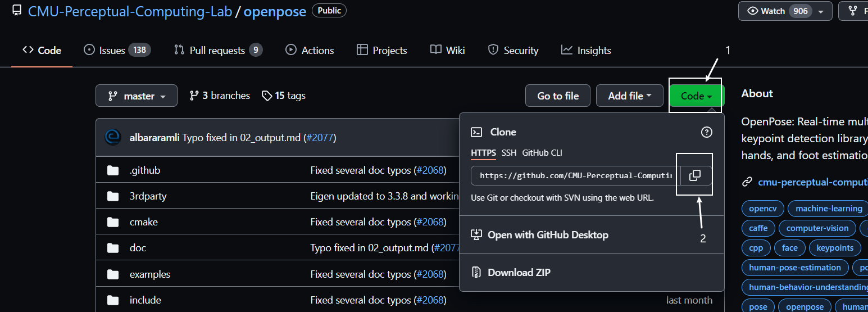The height and width of the screenshot is (312, 868).
Task: Open the master branch dropdown
Action: (x=137, y=96)
